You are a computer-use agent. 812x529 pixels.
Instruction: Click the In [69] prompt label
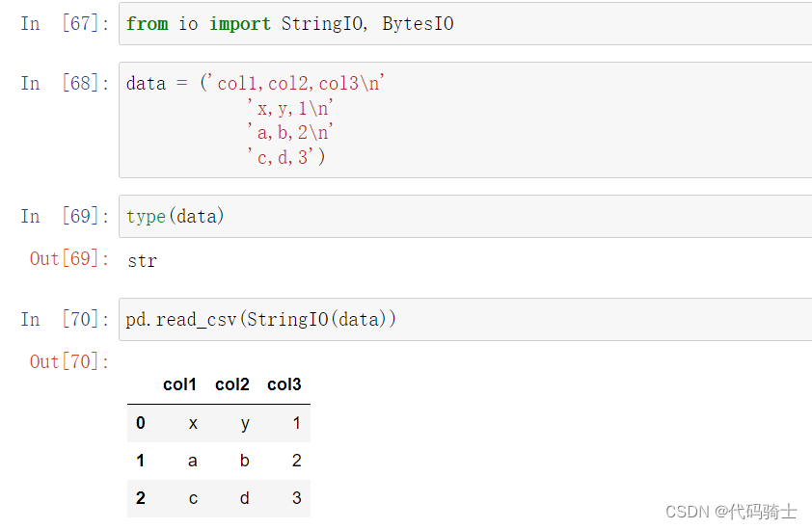coord(65,217)
